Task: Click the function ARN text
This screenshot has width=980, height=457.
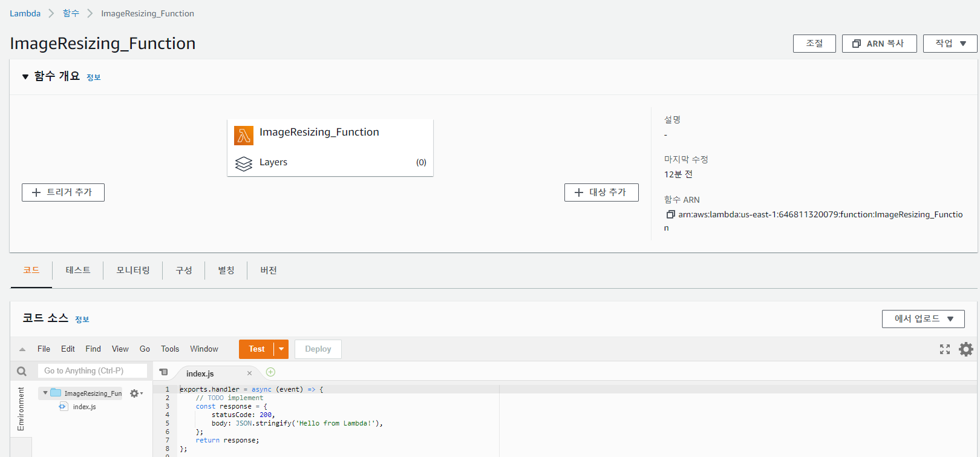Action: pos(814,221)
